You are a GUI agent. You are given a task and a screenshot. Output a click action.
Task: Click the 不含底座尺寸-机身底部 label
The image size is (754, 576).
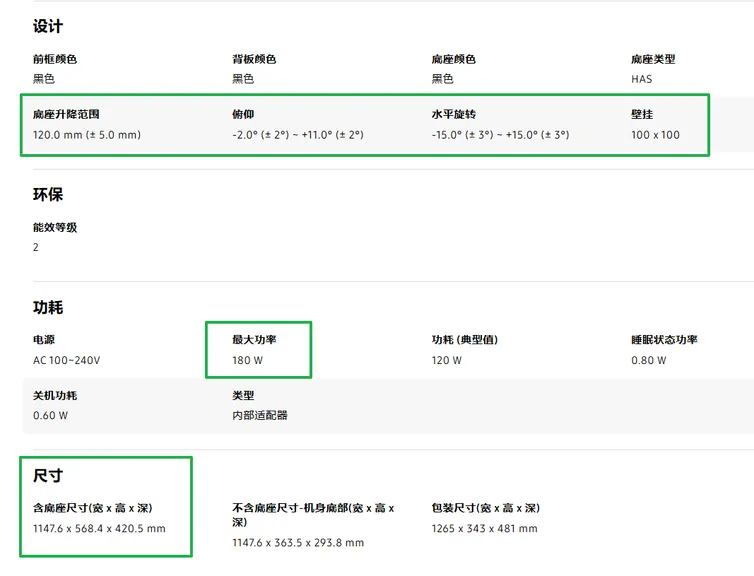313,515
